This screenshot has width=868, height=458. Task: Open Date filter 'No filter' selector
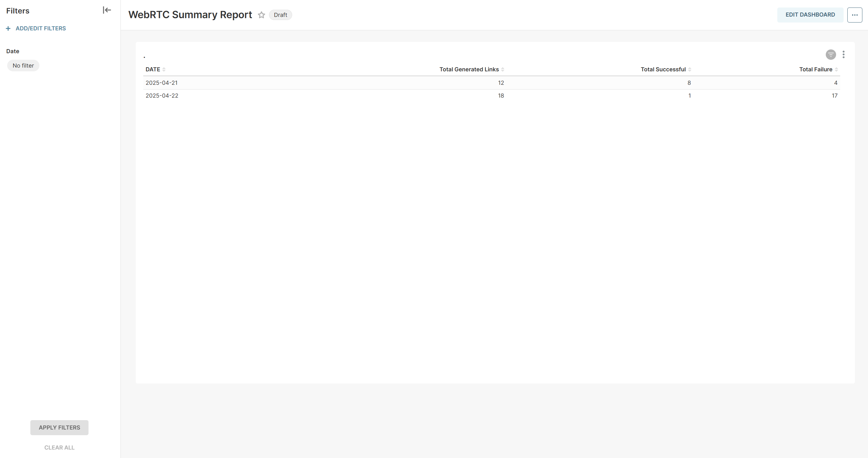point(23,66)
